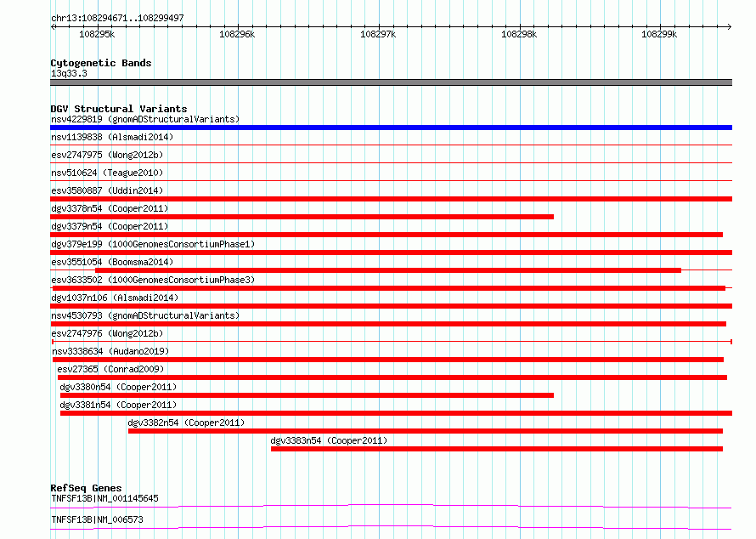Open esv27365 (Conrad2009) variant
This screenshot has width=756, height=539.
click(x=110, y=369)
